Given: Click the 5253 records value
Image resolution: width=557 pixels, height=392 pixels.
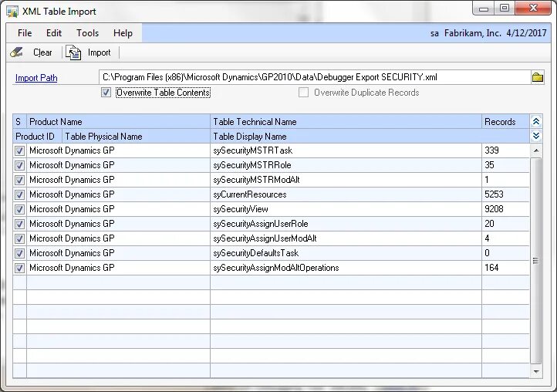Looking at the screenshot, I should [x=494, y=194].
